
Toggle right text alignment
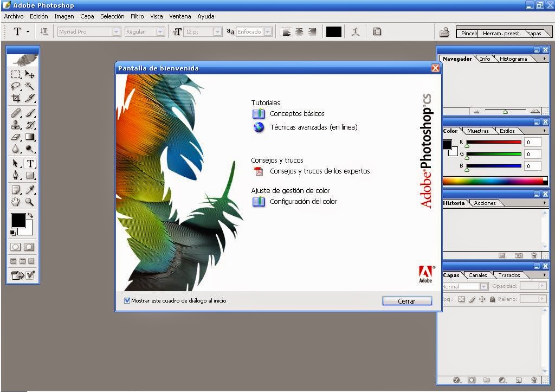click(312, 31)
